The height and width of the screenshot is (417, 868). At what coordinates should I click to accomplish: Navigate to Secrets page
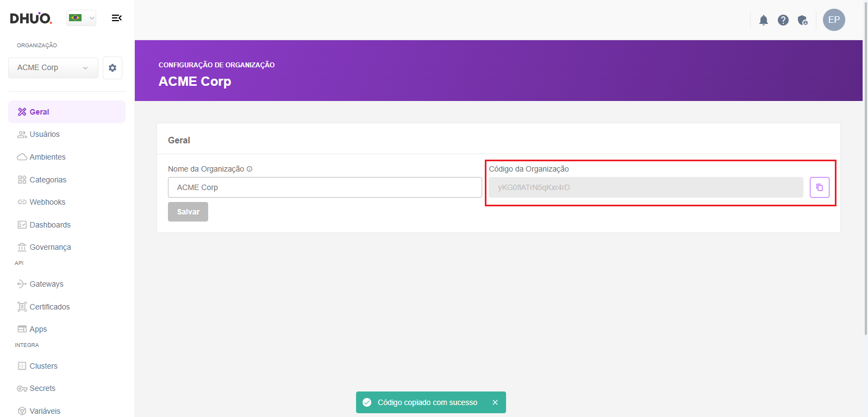tap(42, 388)
